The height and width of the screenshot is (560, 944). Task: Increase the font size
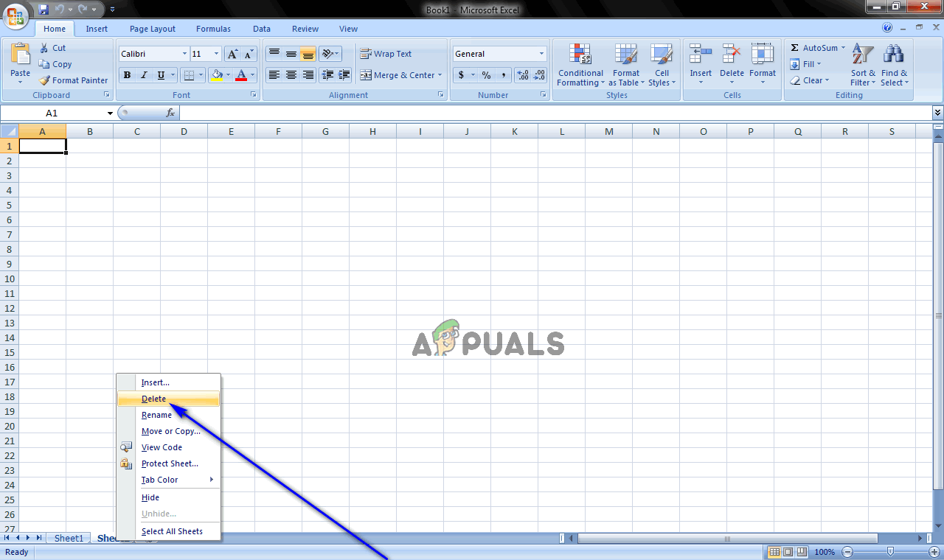click(232, 54)
